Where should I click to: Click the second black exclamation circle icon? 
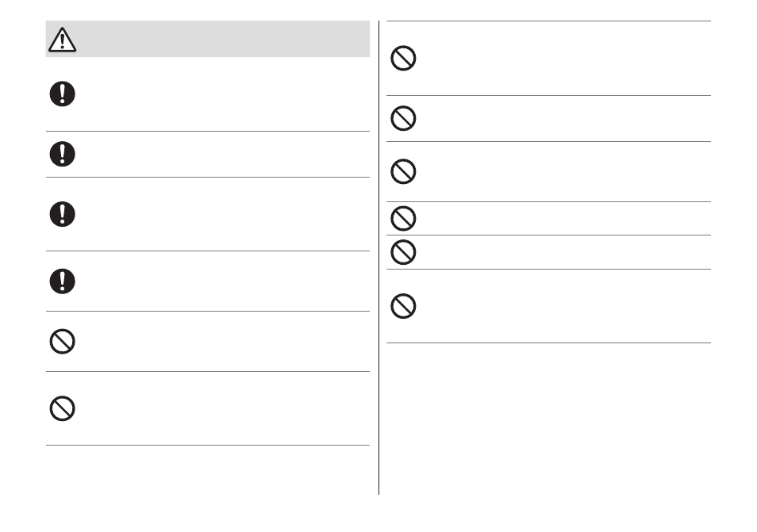pyautogui.click(x=62, y=154)
